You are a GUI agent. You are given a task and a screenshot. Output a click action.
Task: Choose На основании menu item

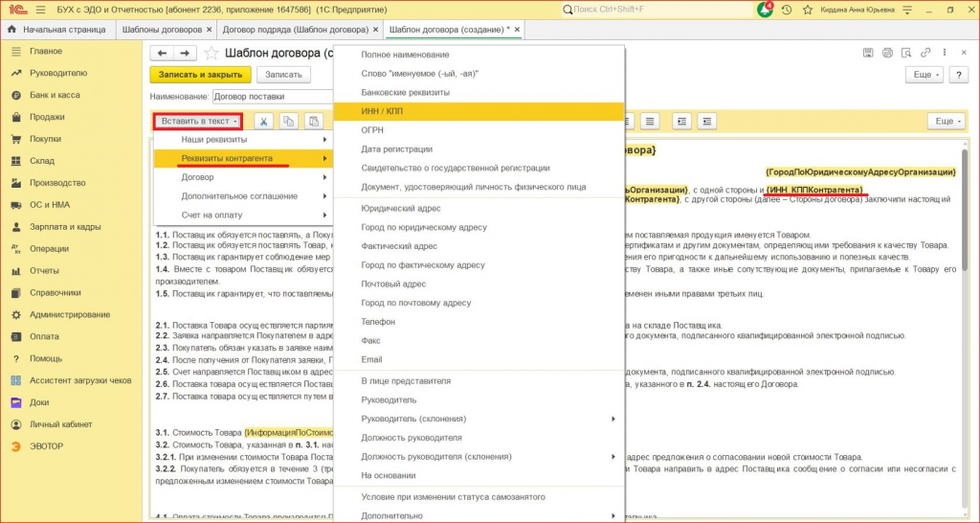click(x=479, y=475)
